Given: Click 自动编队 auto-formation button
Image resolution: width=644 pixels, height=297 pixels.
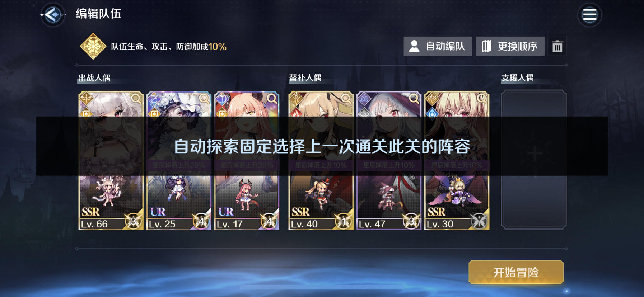Looking at the screenshot, I should (438, 46).
